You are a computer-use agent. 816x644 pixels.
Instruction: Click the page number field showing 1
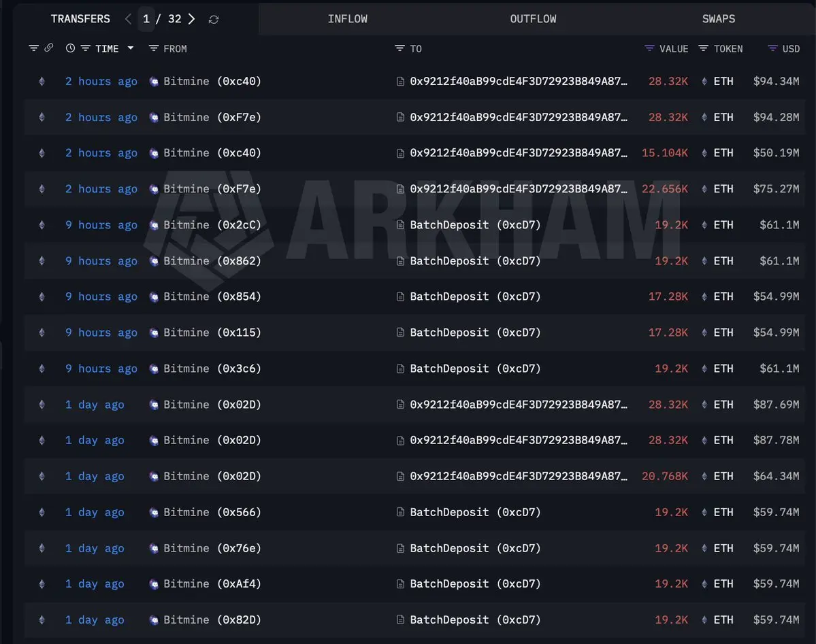tap(146, 19)
